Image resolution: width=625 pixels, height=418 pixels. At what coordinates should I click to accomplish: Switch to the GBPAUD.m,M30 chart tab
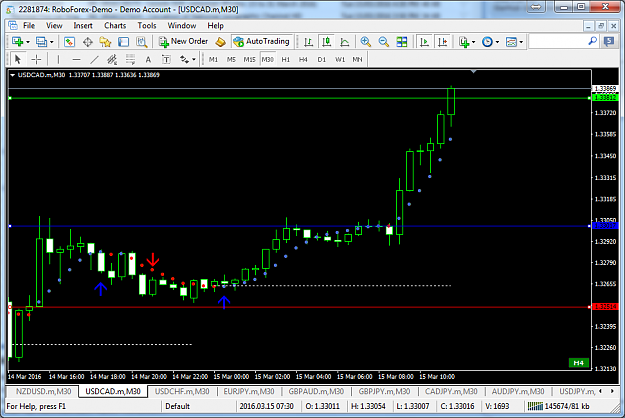(316, 391)
